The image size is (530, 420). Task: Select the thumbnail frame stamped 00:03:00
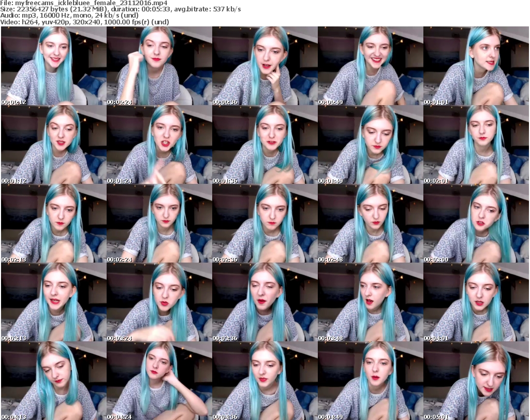pyautogui.click(x=476, y=223)
